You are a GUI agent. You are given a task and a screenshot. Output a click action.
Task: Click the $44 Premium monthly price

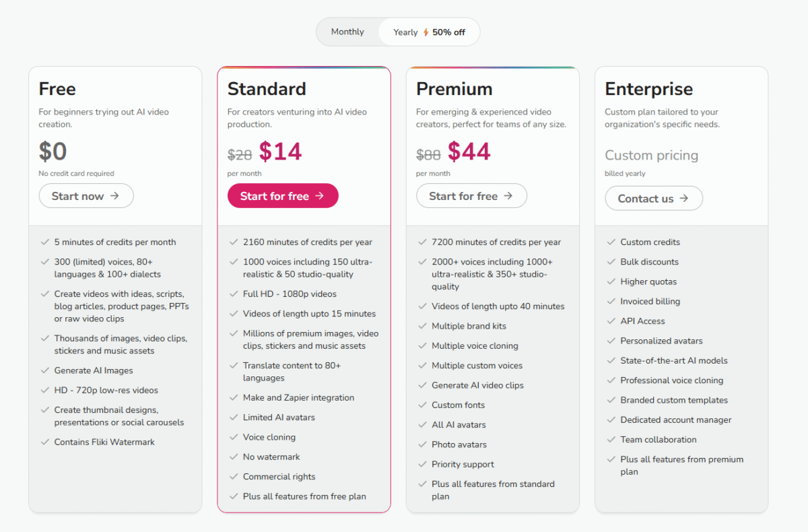(x=467, y=152)
